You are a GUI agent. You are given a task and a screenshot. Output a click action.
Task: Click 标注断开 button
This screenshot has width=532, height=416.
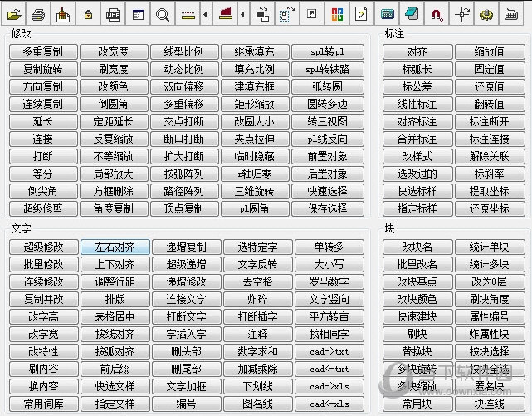pos(489,121)
